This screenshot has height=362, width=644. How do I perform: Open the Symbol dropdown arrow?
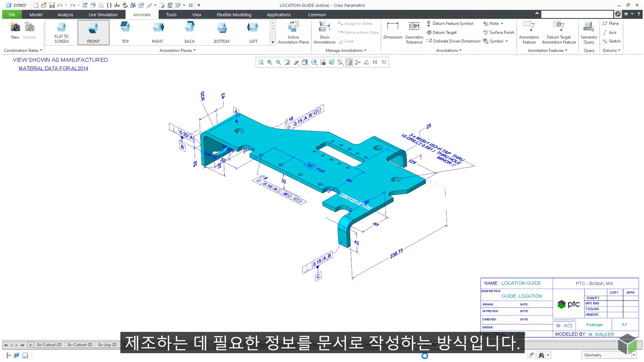(x=507, y=41)
